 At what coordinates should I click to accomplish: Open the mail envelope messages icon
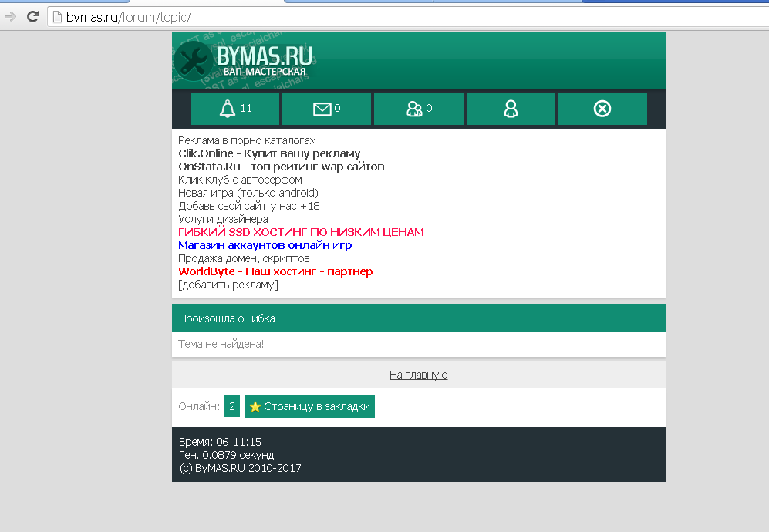(326, 109)
